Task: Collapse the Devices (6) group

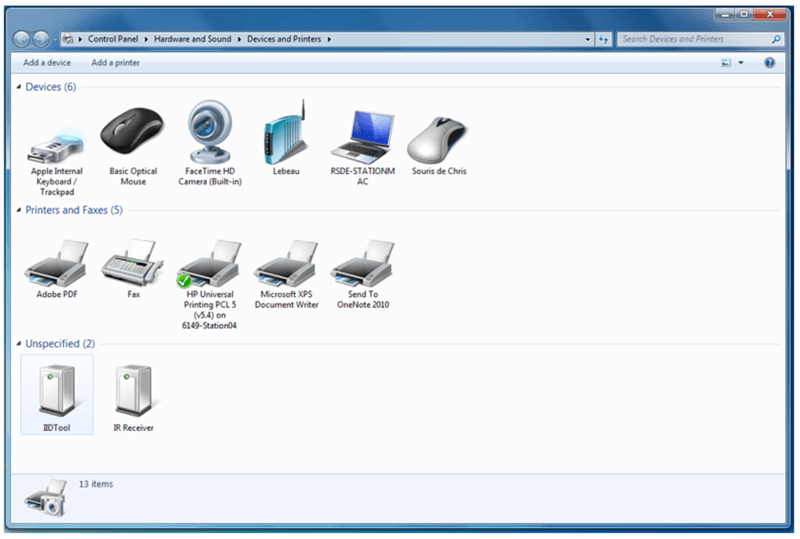Action: click(x=19, y=87)
